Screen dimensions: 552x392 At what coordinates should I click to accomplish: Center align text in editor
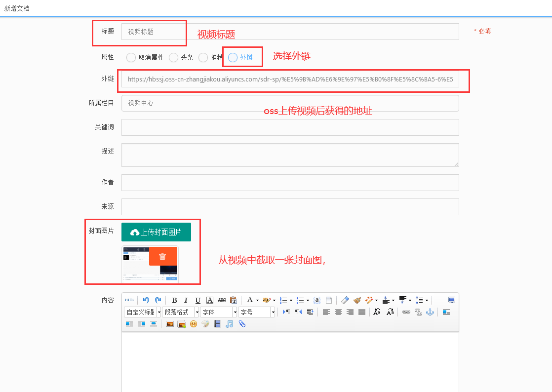point(338,312)
